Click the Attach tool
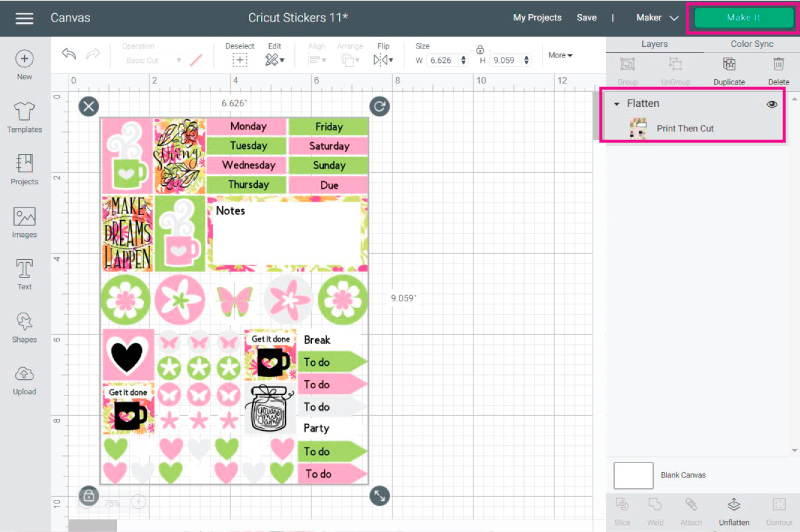Image resolution: width=800 pixels, height=532 pixels. pyautogui.click(x=691, y=512)
